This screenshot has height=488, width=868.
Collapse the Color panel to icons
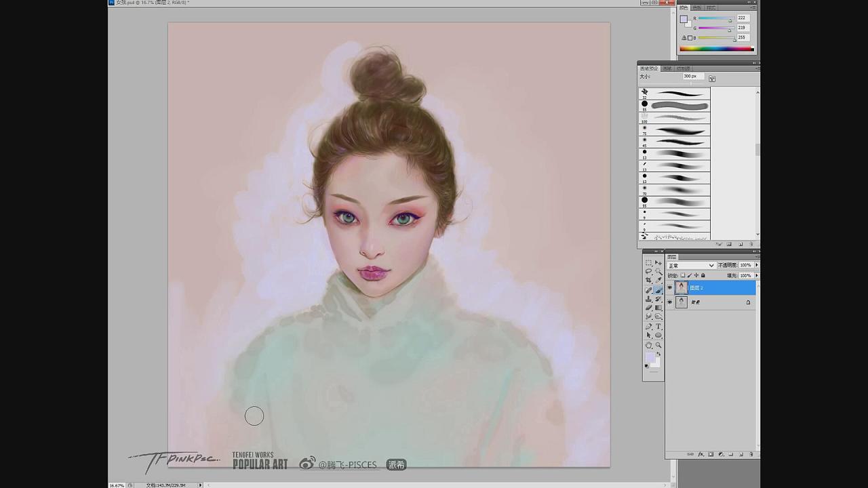coord(749,2)
